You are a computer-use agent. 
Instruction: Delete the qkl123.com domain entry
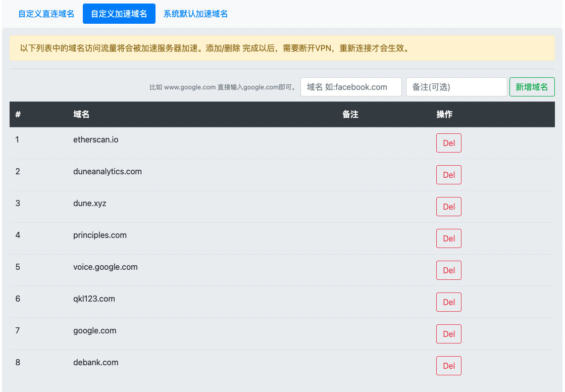(448, 302)
